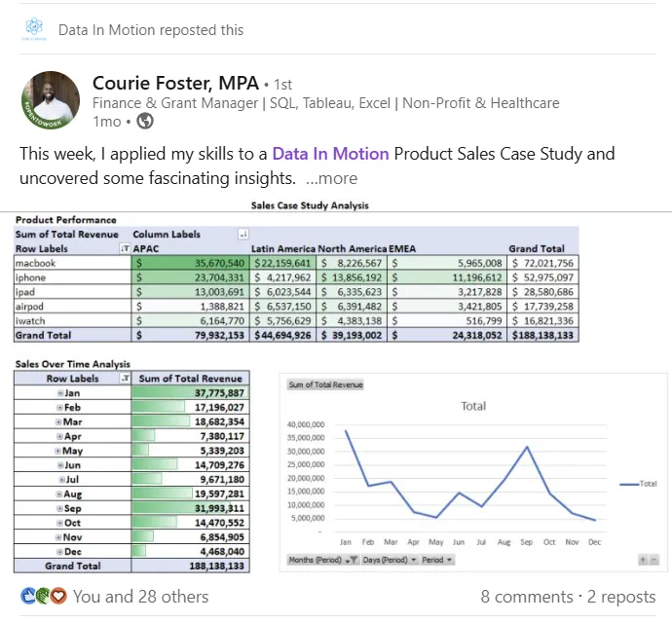Expand the Mar row group
Viewport: 672px width, 623px height.
(58, 422)
